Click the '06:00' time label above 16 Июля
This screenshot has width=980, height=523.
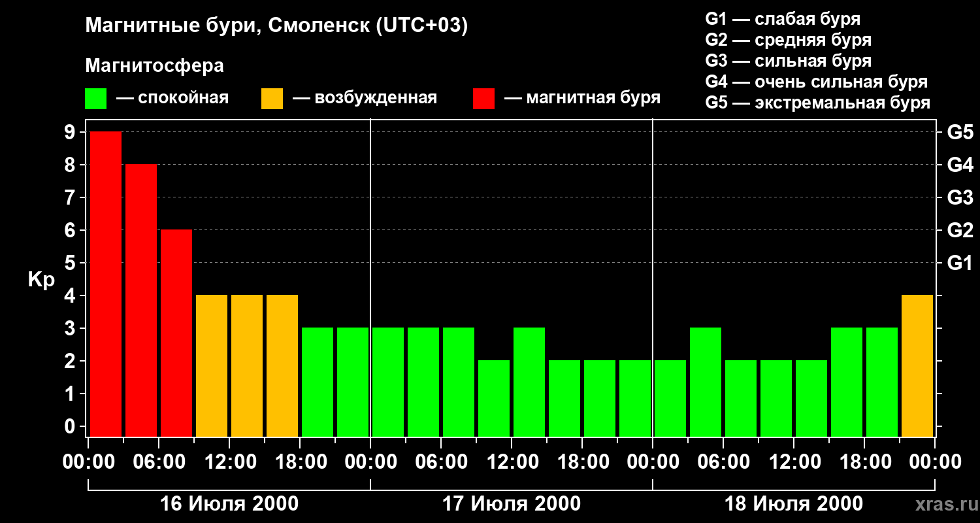159,462
